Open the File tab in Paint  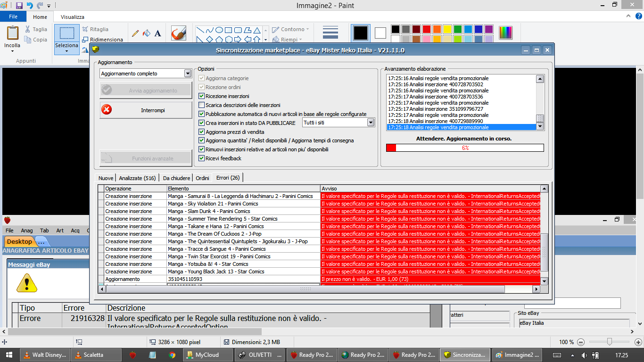pos(13,17)
